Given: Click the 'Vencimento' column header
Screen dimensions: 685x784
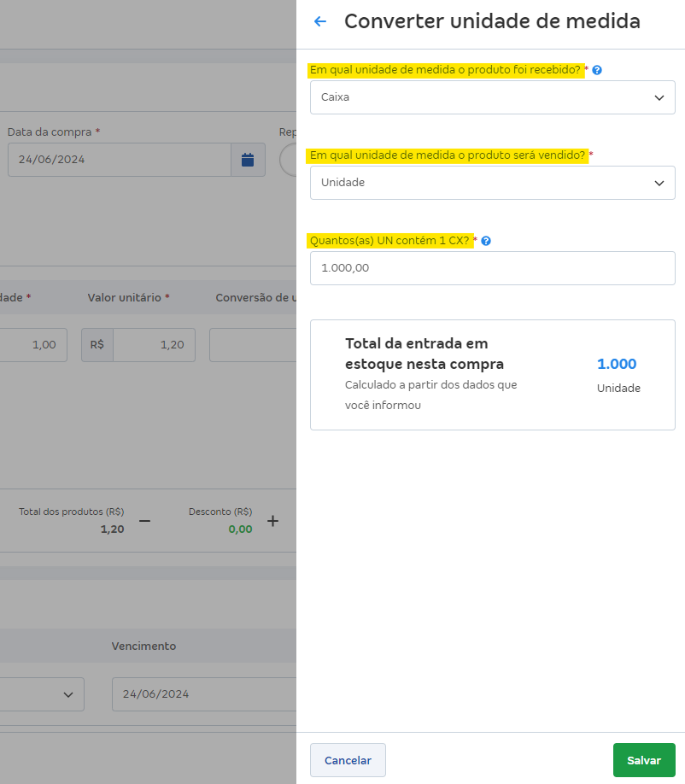Looking at the screenshot, I should click(143, 646).
